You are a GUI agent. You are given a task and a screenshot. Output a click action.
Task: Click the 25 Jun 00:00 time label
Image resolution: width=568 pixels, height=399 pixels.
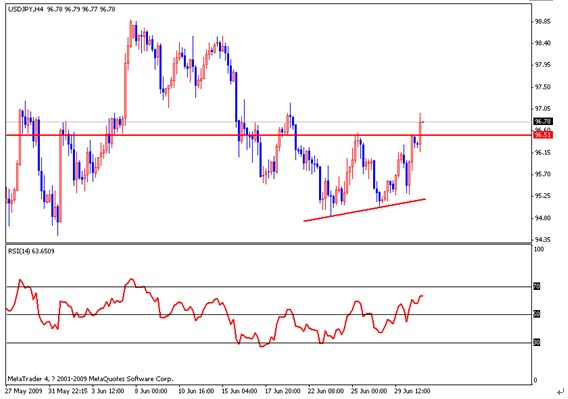(369, 391)
